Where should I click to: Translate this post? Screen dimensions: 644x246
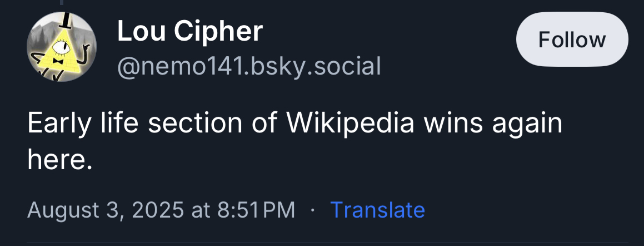(x=377, y=210)
